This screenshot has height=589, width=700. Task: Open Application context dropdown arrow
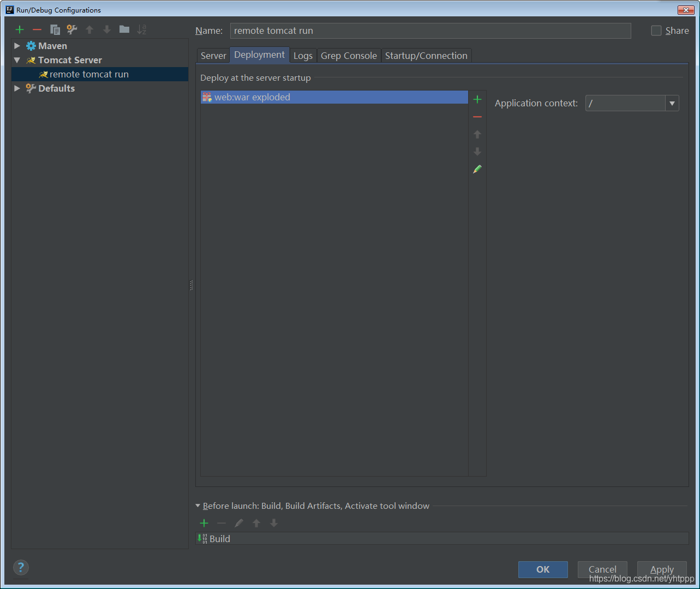pos(672,103)
